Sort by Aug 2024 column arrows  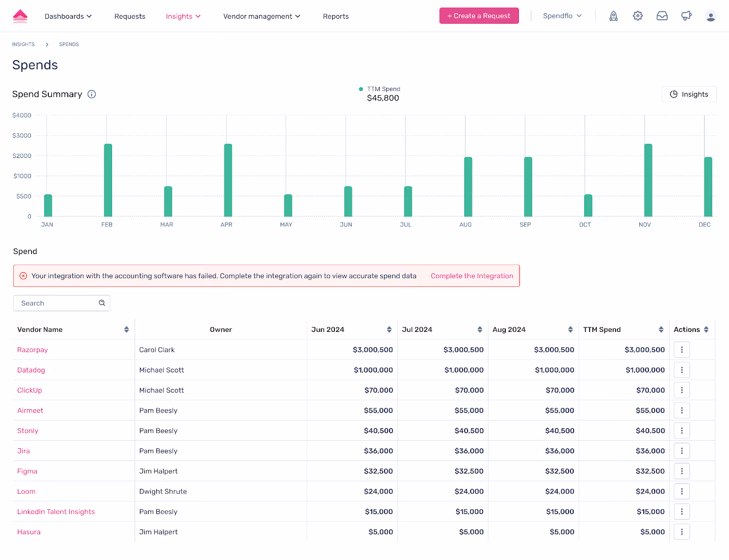(570, 330)
